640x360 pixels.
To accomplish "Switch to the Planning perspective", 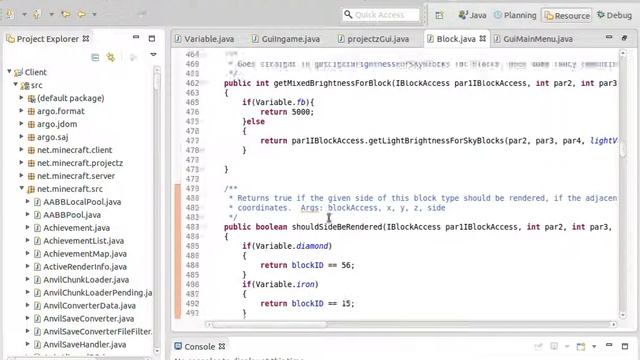I will coord(515,15).
